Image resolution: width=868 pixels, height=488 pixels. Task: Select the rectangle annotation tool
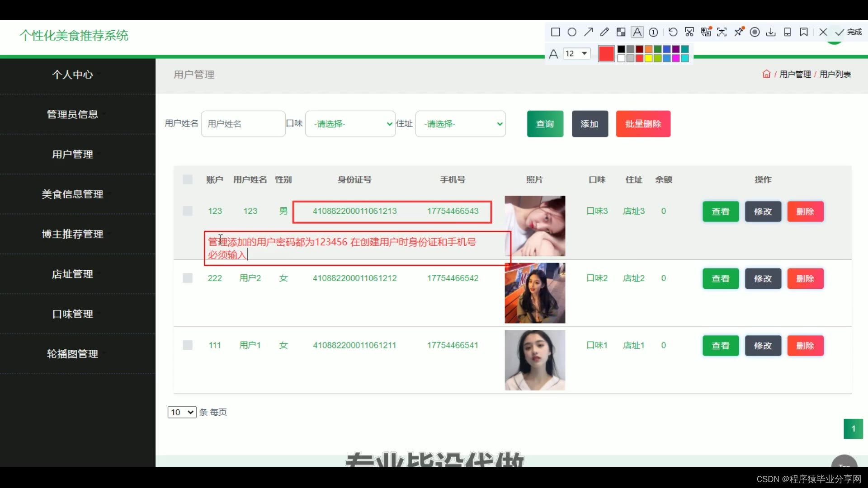(556, 32)
